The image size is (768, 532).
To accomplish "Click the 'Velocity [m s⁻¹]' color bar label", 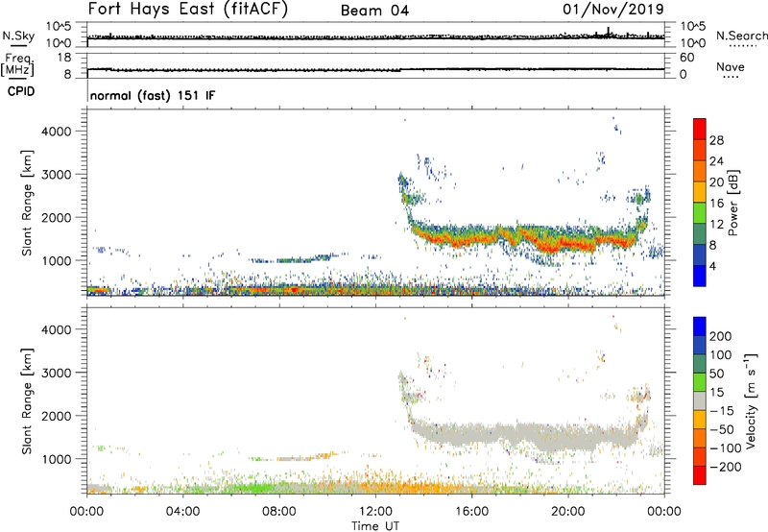I will point(752,400).
